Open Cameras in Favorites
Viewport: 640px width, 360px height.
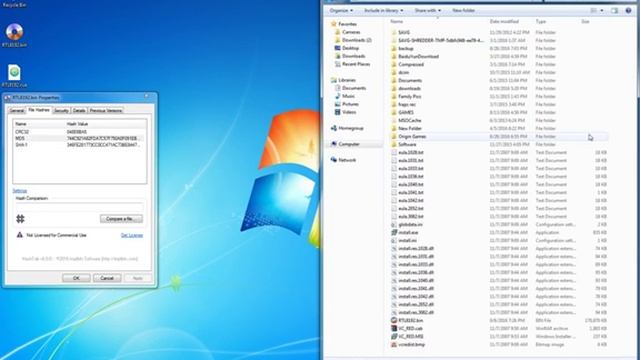coord(347,32)
